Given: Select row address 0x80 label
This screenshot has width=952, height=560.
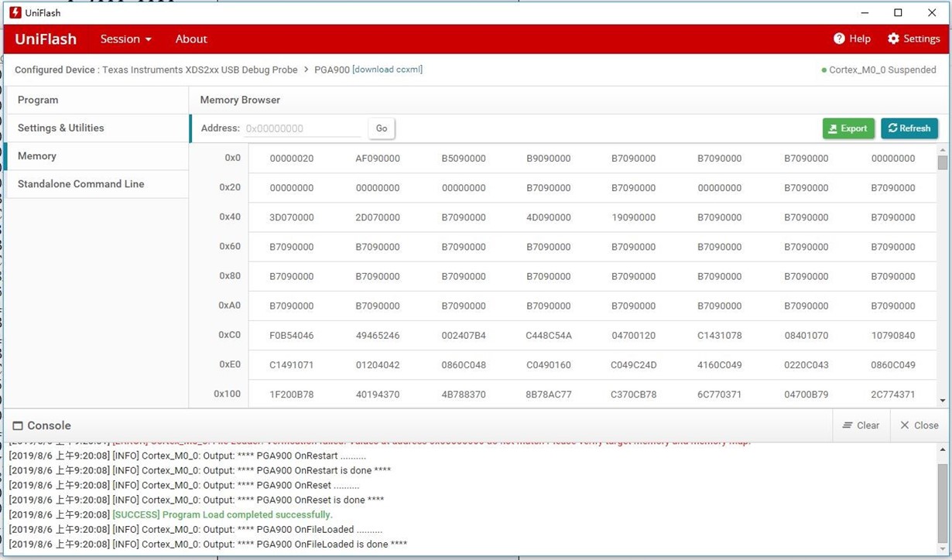Looking at the screenshot, I should (x=230, y=275).
